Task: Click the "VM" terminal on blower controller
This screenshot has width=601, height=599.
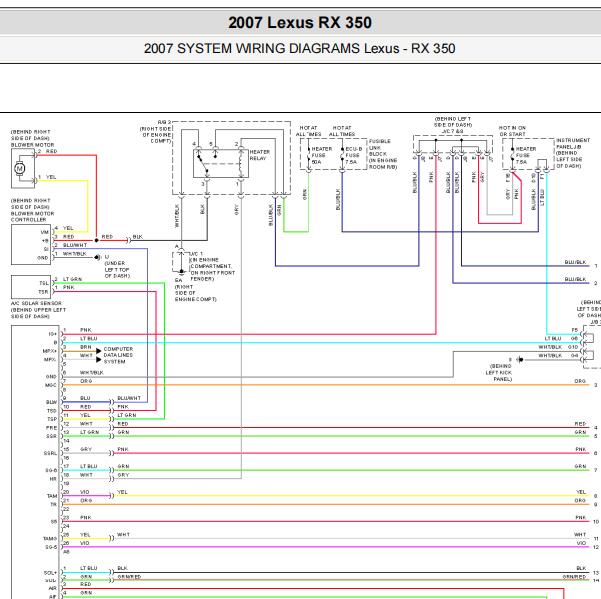Action: point(44,232)
